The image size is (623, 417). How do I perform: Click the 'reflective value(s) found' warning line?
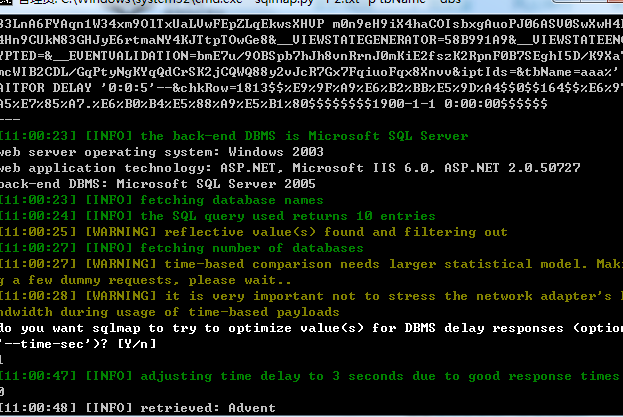(x=253, y=232)
